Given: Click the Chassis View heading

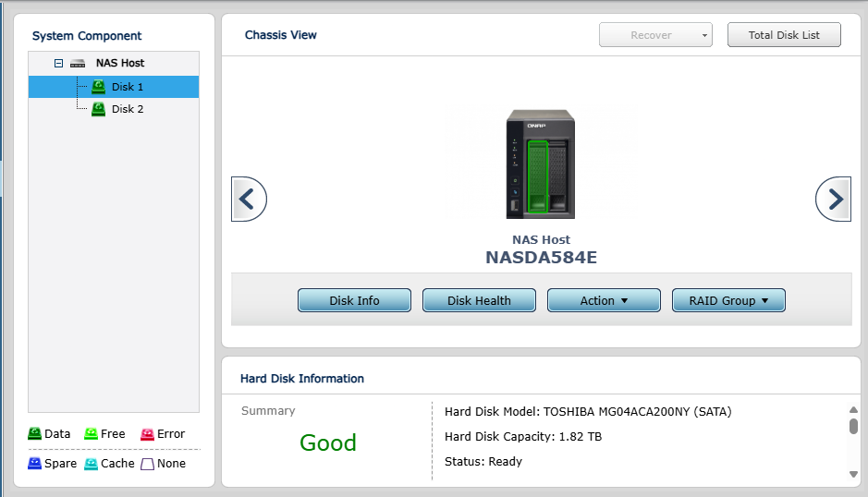Looking at the screenshot, I should click(x=281, y=35).
